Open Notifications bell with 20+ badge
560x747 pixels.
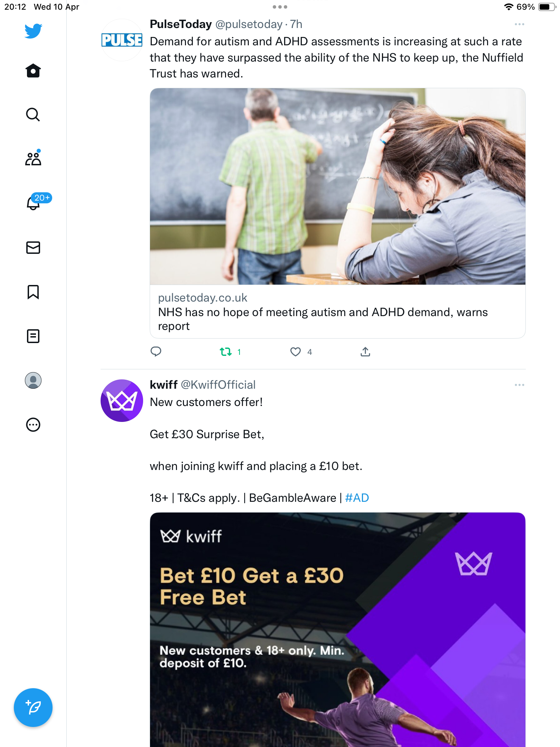(34, 203)
